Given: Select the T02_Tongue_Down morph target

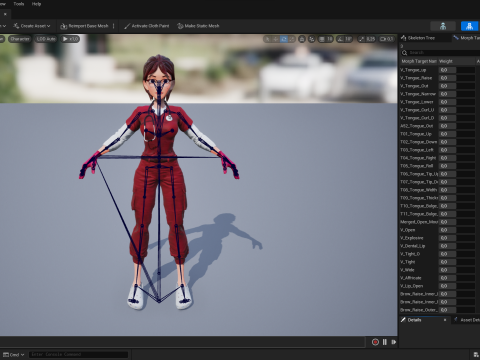Looking at the screenshot, I should click(418, 142).
